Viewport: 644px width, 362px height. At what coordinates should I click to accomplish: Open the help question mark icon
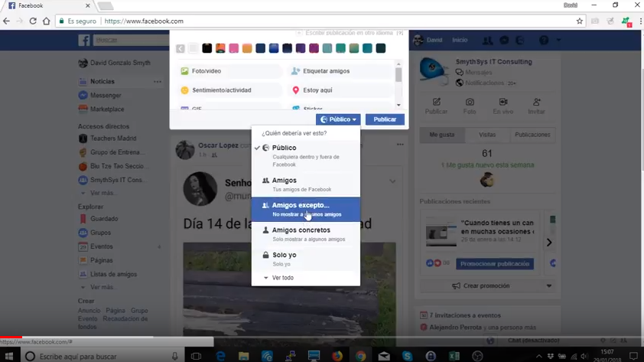tap(544, 41)
